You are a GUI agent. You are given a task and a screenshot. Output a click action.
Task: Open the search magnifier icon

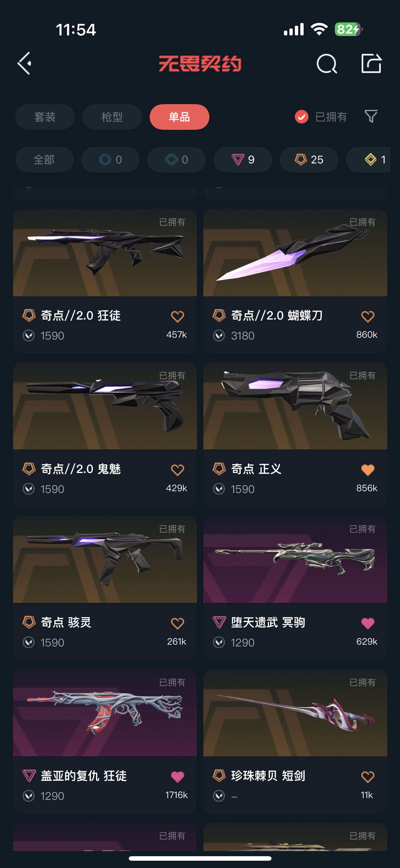(327, 63)
